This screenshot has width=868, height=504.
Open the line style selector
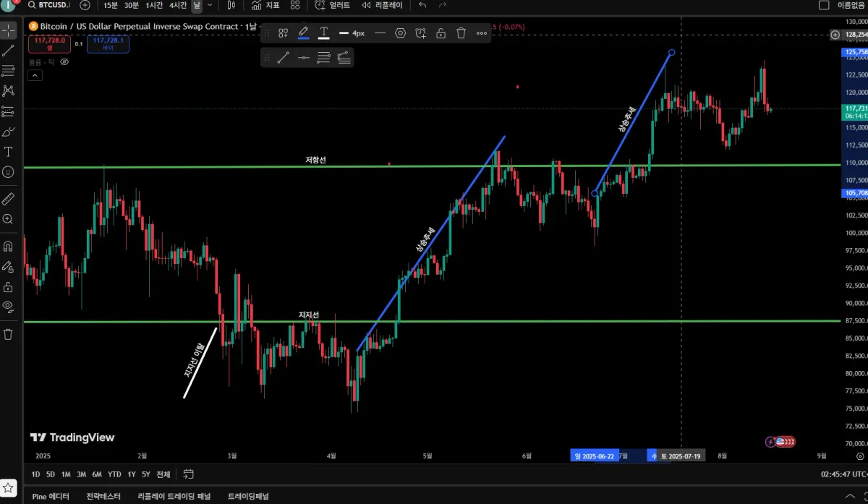pos(380,33)
